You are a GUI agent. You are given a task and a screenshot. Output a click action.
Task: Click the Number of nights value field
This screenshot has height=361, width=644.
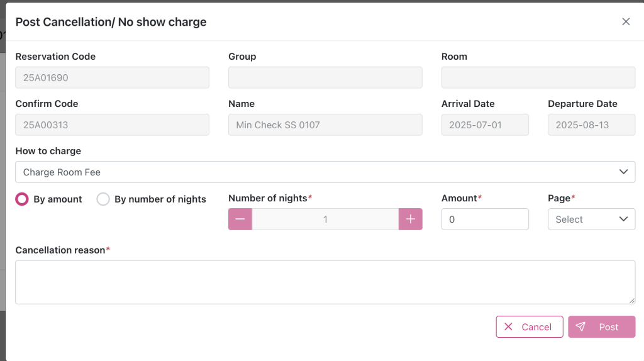(325, 219)
